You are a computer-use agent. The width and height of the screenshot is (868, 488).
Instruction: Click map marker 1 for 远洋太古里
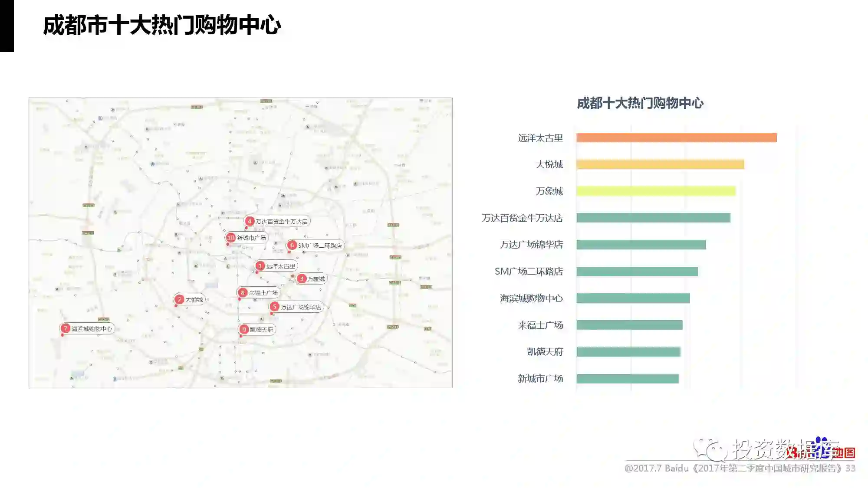tap(260, 265)
